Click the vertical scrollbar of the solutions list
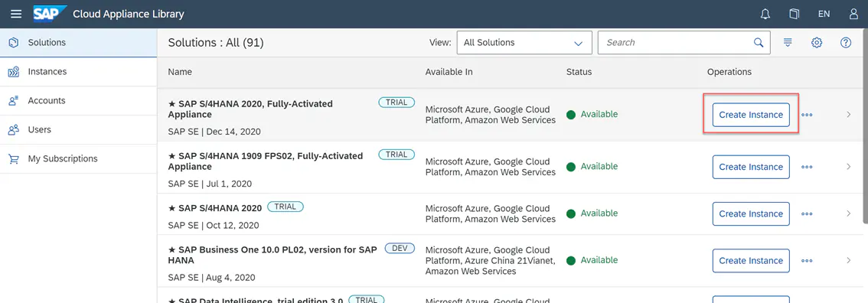The image size is (868, 303). coord(865,126)
